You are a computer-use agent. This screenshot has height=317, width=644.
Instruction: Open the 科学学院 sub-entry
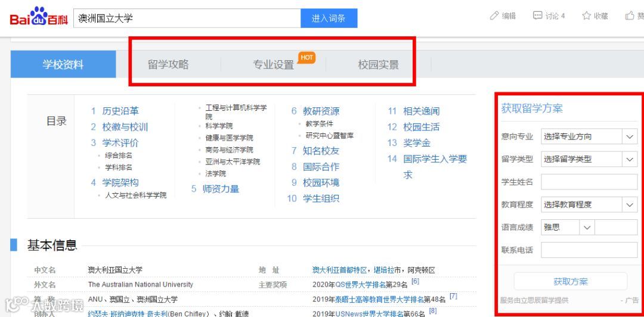pyautogui.click(x=219, y=126)
